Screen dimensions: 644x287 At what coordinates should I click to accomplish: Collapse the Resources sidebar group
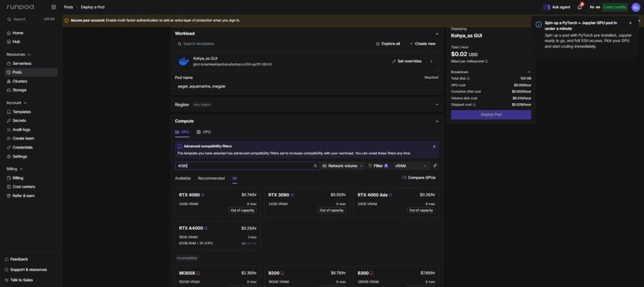(x=18, y=54)
